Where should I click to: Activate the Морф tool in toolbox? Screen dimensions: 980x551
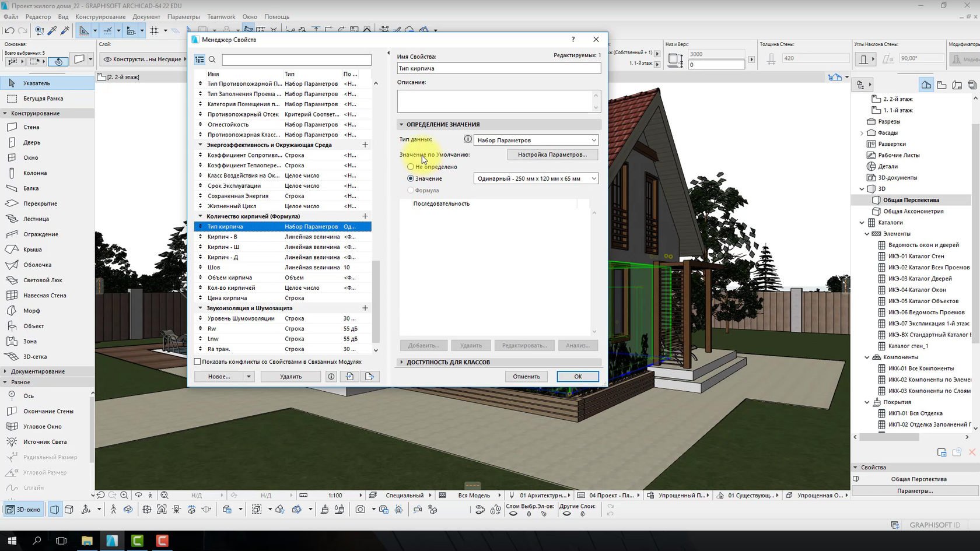pyautogui.click(x=32, y=311)
